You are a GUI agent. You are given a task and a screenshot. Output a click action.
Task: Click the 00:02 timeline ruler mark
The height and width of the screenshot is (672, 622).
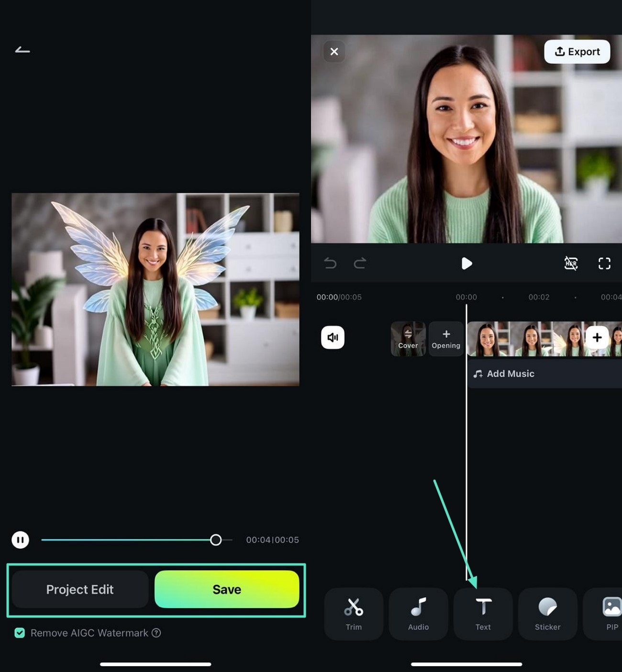click(539, 297)
